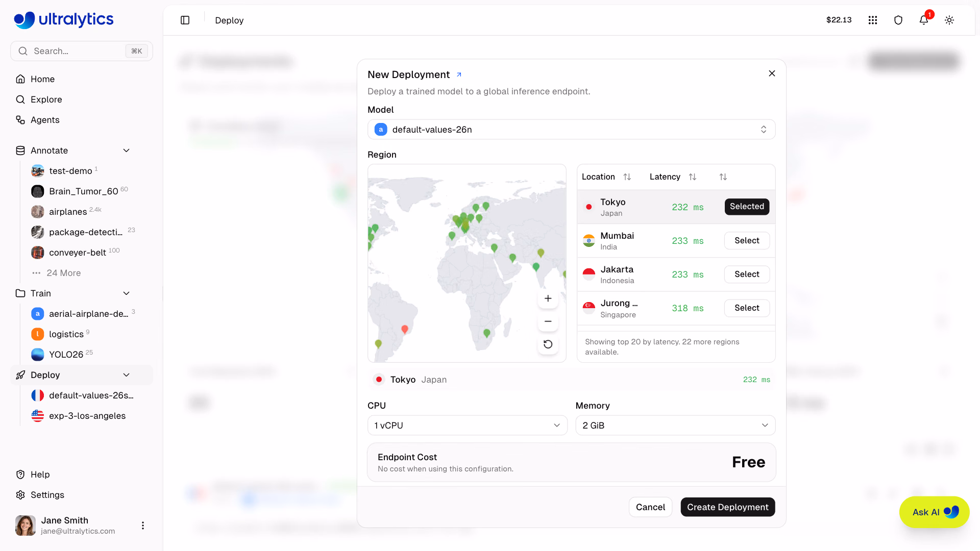This screenshot has width=980, height=551.
Task: Click the Tokyo Japan summary row
Action: click(x=571, y=380)
